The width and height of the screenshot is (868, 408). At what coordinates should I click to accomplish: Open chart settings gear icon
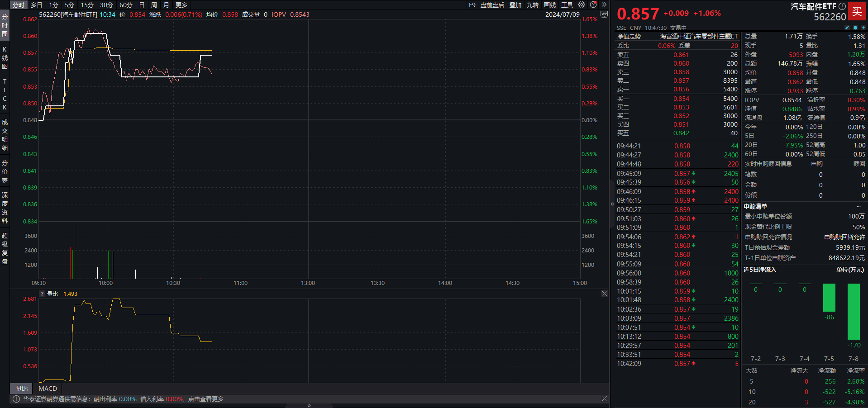pyautogui.click(x=582, y=5)
